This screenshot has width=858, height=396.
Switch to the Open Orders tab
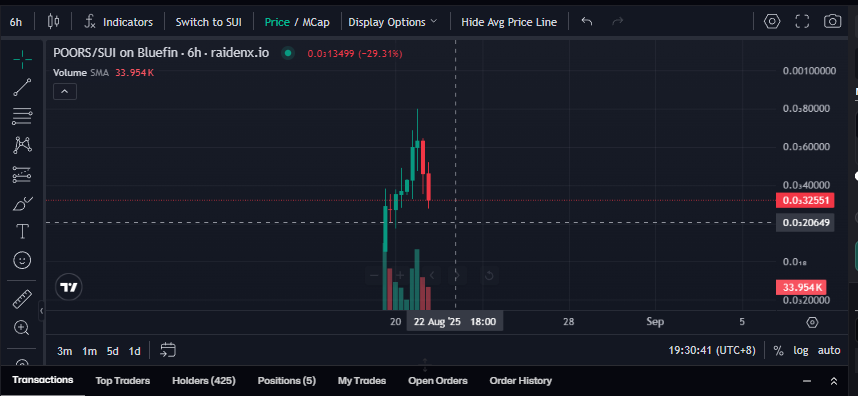pos(438,381)
